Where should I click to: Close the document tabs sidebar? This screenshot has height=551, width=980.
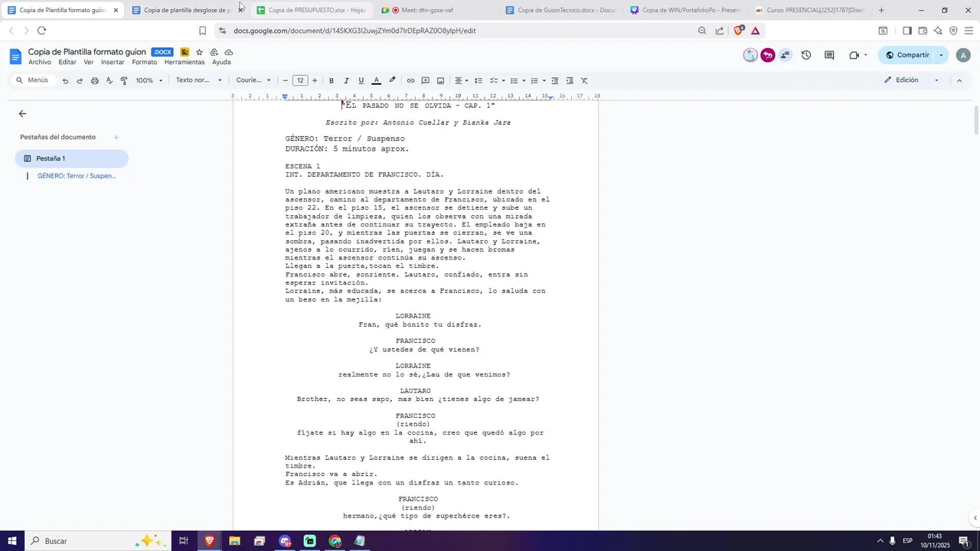pyautogui.click(x=23, y=114)
